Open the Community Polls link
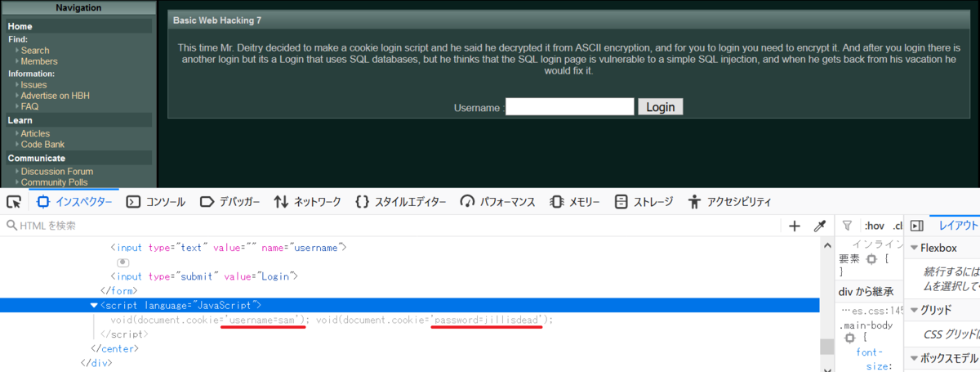980x372 pixels. (x=54, y=182)
